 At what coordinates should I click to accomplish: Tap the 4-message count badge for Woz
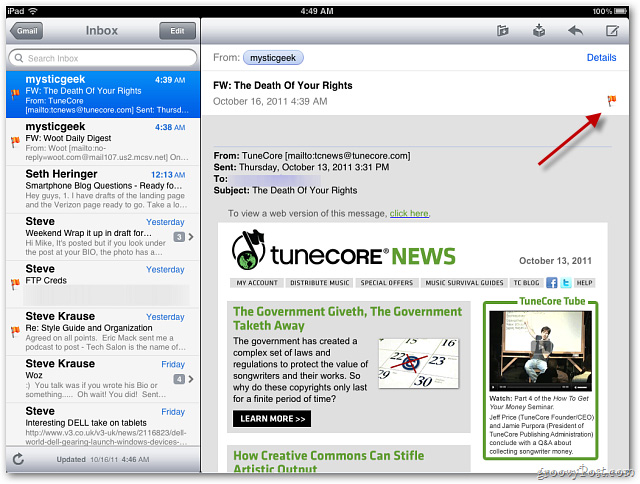179,379
